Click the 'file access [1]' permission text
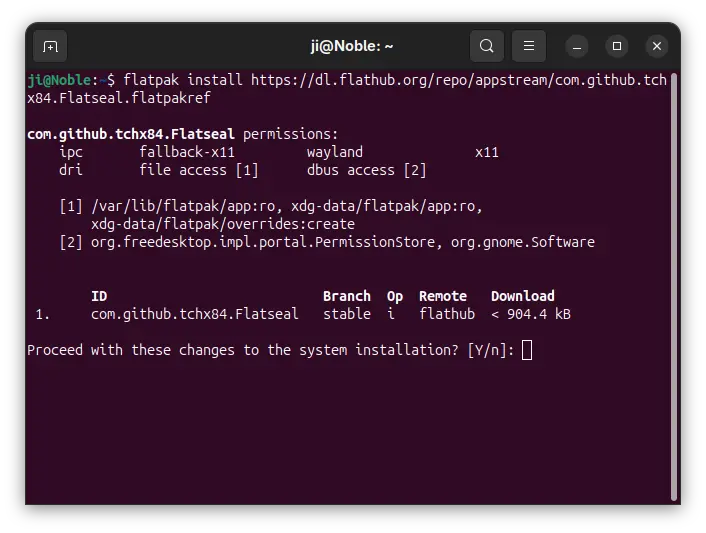 pyautogui.click(x=199, y=170)
